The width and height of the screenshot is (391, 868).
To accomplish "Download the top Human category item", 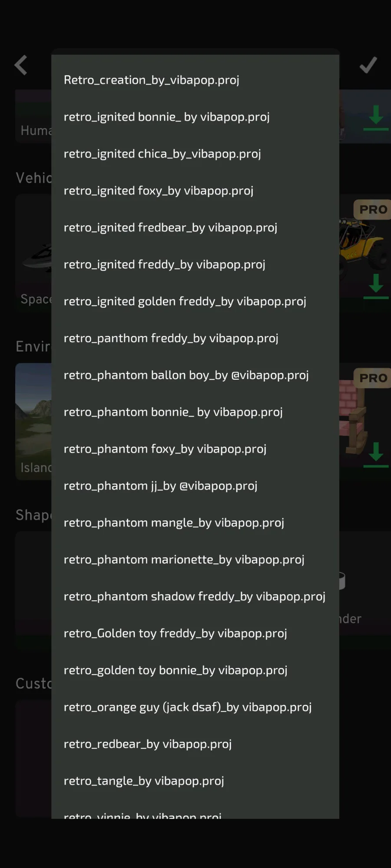I will [376, 118].
